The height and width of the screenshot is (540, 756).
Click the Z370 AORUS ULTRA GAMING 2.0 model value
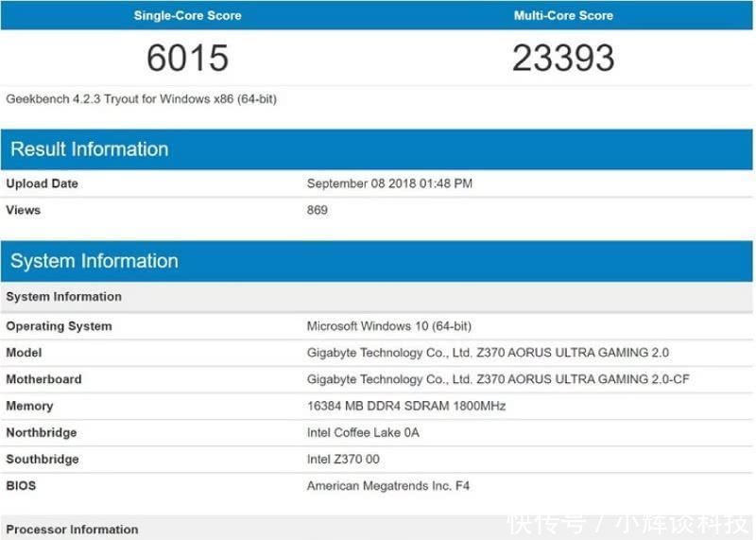[488, 353]
